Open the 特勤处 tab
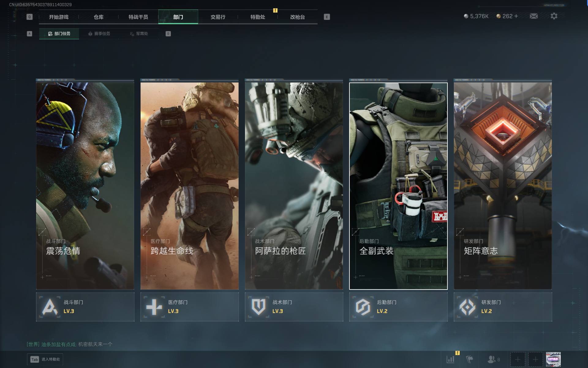The width and height of the screenshot is (588, 368). click(x=258, y=17)
